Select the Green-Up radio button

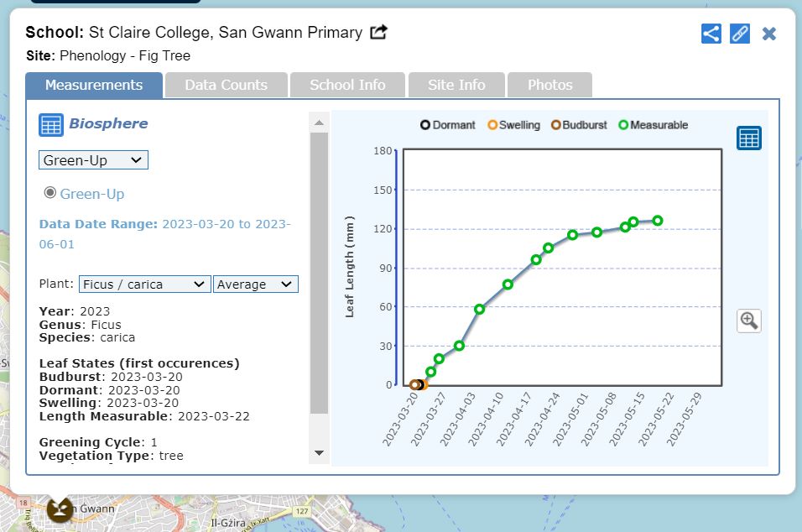point(50,193)
